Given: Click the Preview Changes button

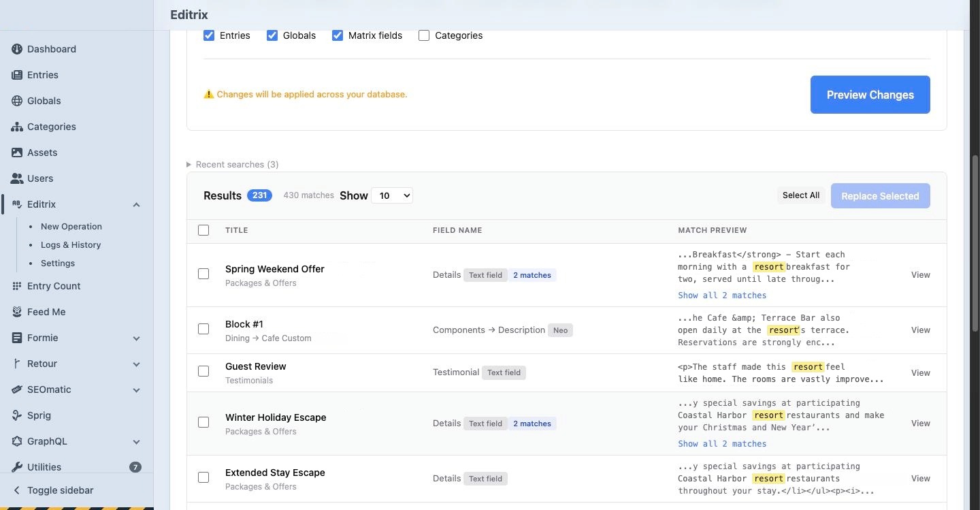Looking at the screenshot, I should (x=870, y=95).
